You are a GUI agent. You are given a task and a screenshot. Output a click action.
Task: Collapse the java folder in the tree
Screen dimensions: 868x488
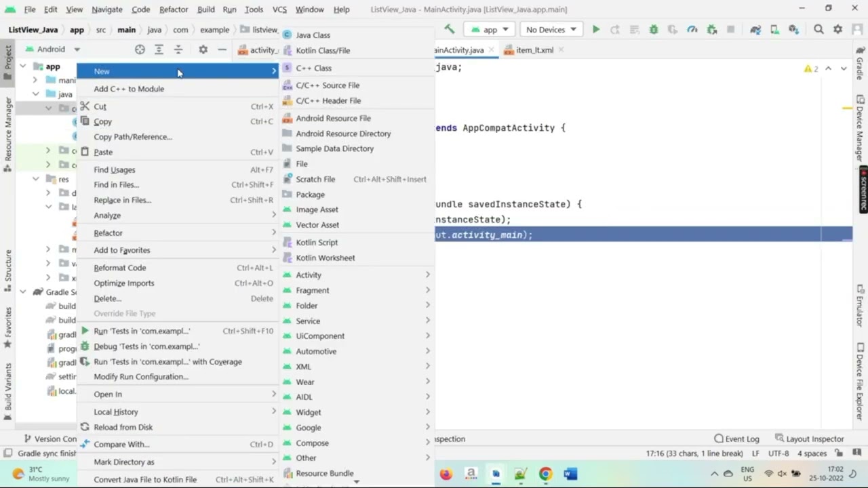(x=35, y=94)
